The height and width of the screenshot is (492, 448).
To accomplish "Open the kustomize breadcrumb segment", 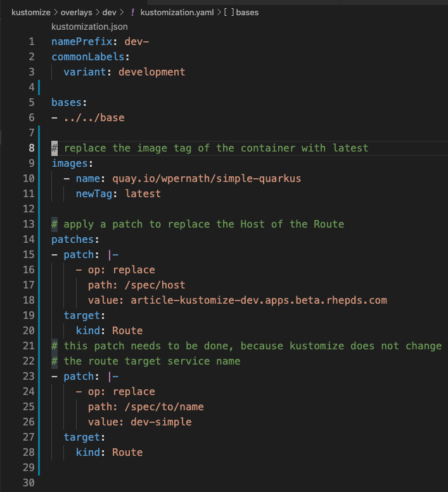I will coord(30,13).
